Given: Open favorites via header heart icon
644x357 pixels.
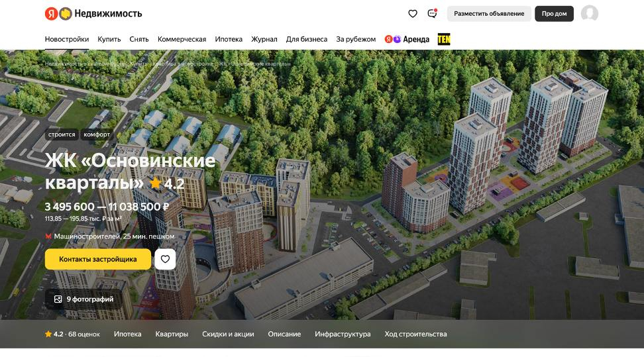Looking at the screenshot, I should pyautogui.click(x=413, y=13).
